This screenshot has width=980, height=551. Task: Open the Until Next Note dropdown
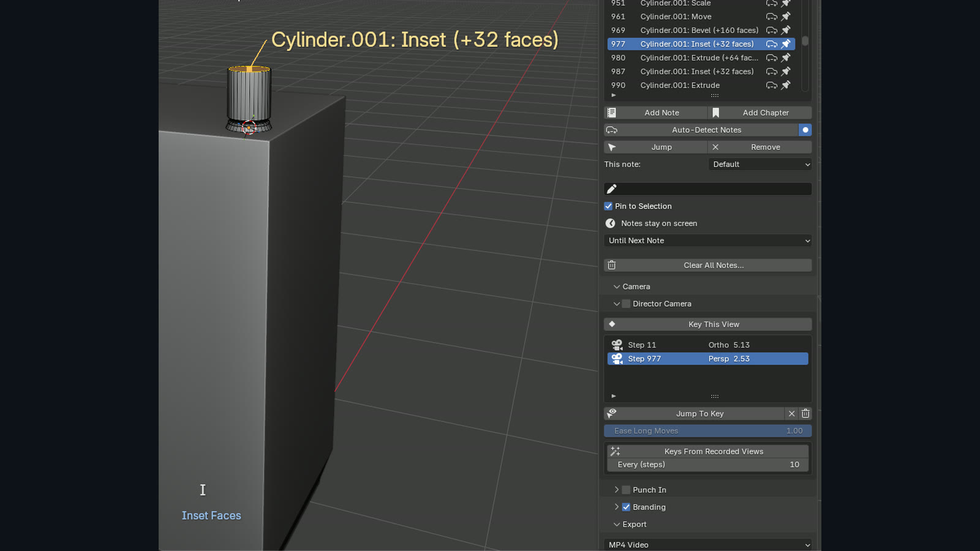[708, 241]
